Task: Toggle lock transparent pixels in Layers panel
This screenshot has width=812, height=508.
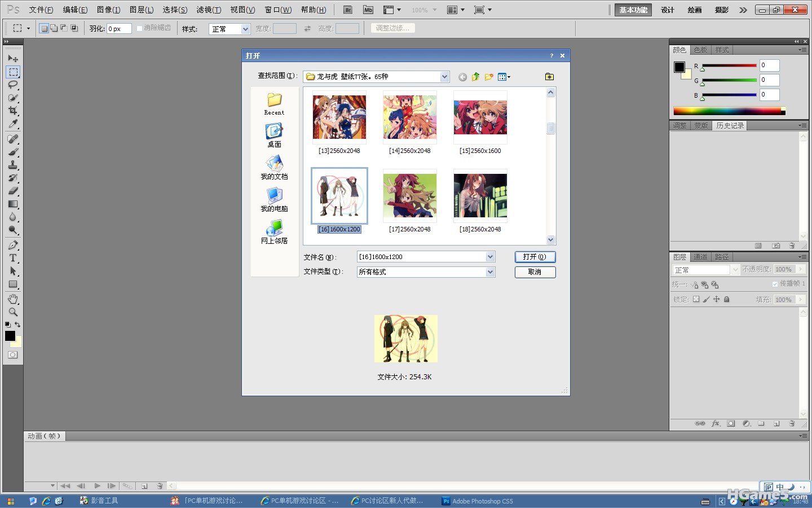Action: pos(696,299)
